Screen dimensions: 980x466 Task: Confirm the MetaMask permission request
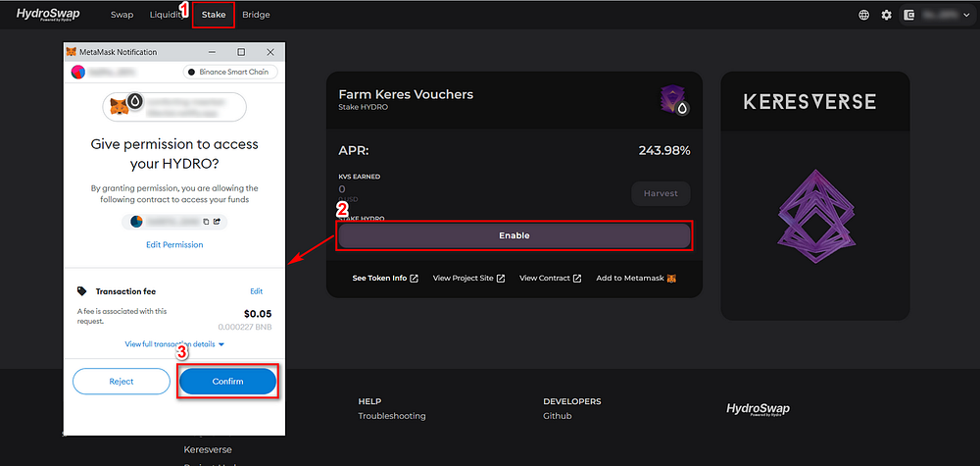pos(227,381)
